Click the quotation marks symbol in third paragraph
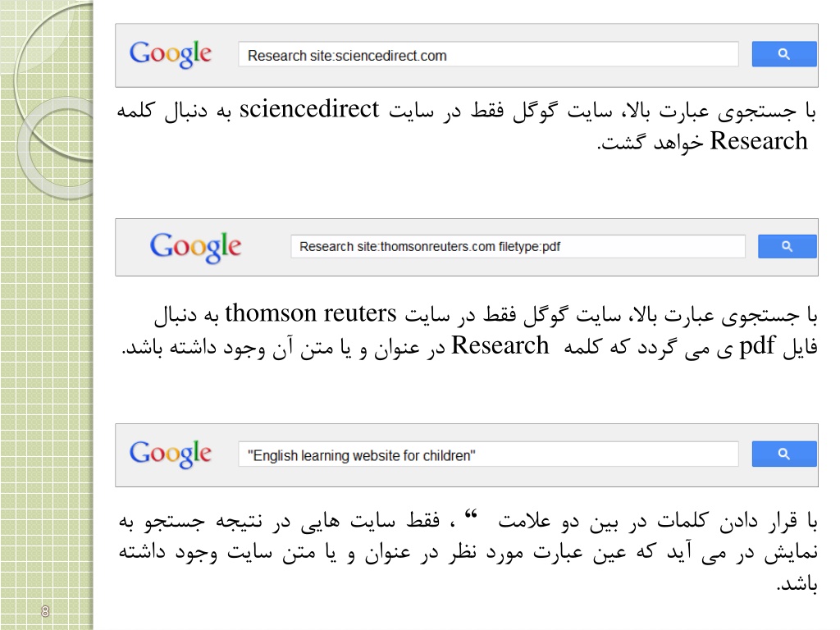The image size is (840, 630). click(x=471, y=515)
